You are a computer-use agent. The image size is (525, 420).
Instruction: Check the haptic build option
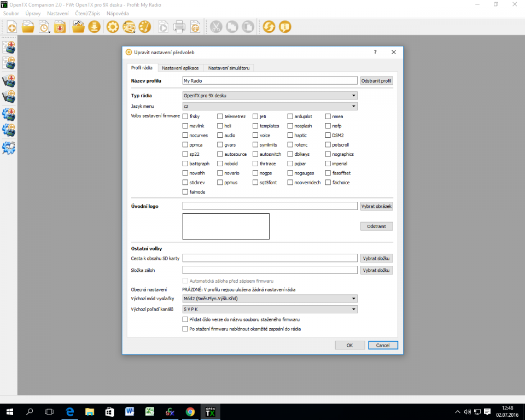tap(290, 135)
